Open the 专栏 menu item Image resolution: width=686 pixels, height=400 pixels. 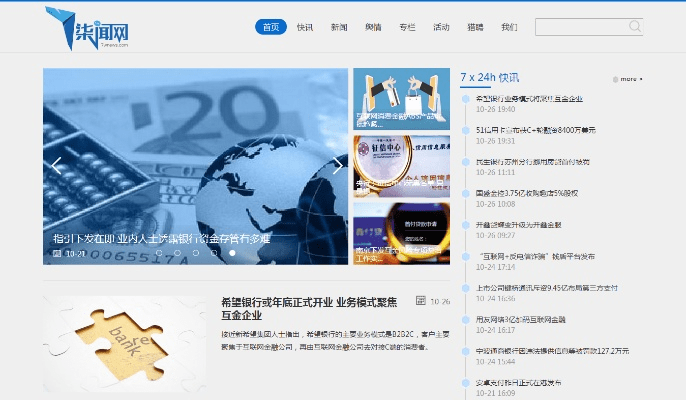point(407,27)
